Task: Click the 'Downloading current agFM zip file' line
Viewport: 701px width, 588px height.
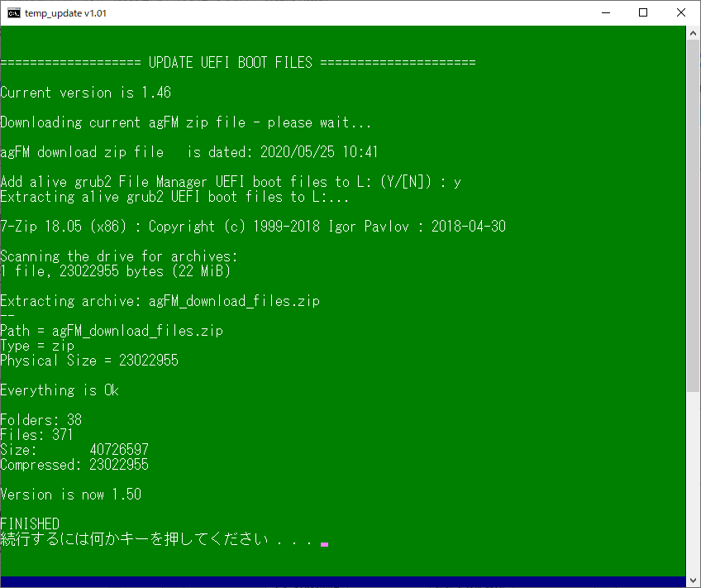Action: pyautogui.click(x=185, y=122)
